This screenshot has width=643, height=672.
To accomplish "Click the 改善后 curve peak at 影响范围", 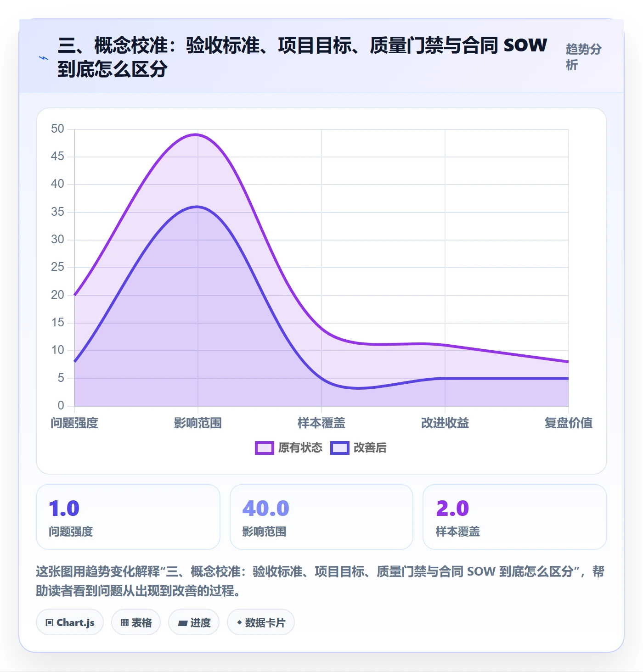I will [x=197, y=207].
